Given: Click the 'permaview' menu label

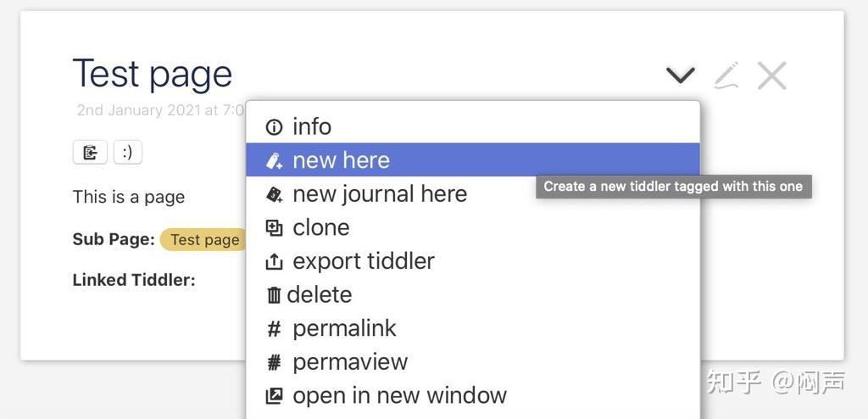Looking at the screenshot, I should click(350, 362).
